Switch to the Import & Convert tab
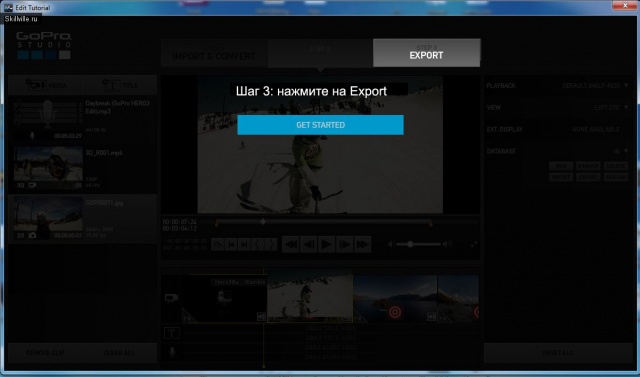Image resolution: width=640 pixels, height=377 pixels. click(214, 53)
